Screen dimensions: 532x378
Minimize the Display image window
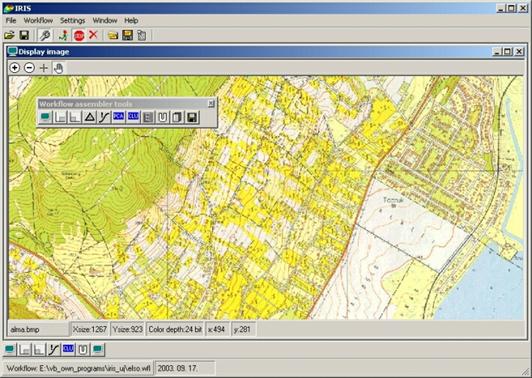497,52
